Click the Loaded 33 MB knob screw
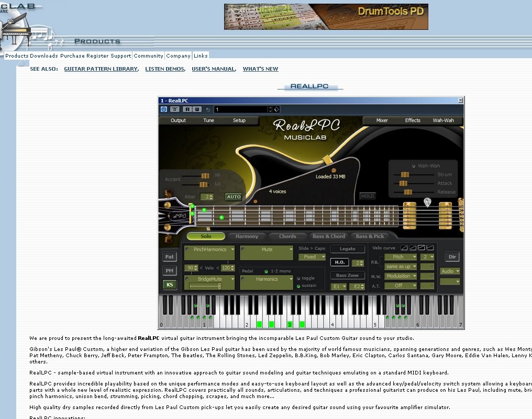This screenshot has width=532, height=419. [x=334, y=170]
